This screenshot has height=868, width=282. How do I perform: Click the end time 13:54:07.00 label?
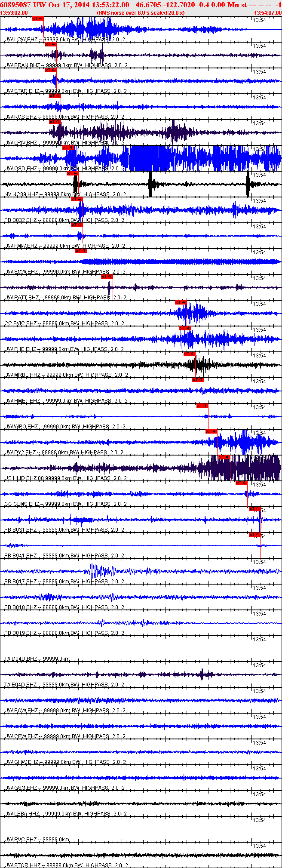tap(267, 13)
